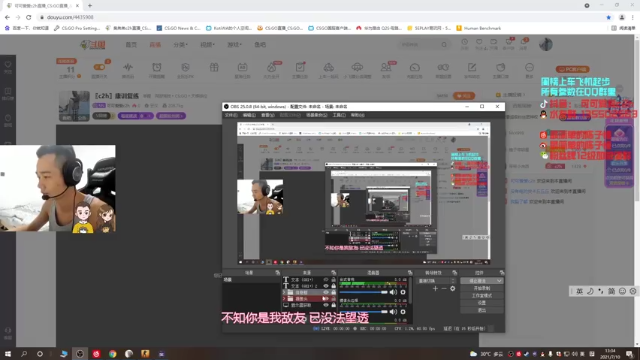Click the mixer panel vertical scrollbar
Image resolution: width=640 pixels, height=360 pixels.
tap(410, 292)
